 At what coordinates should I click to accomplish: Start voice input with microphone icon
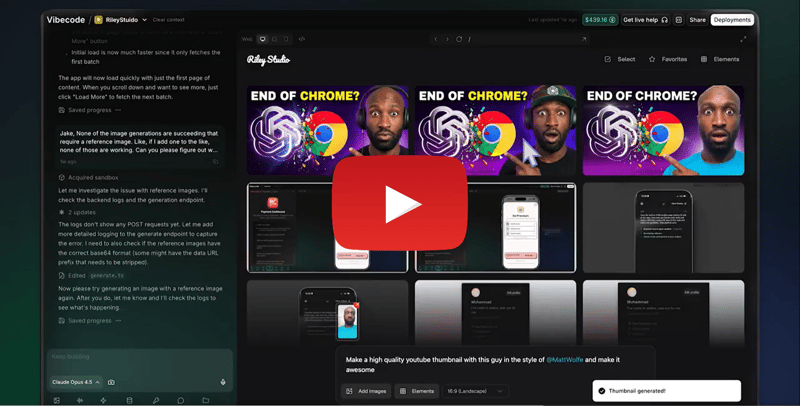pos(223,382)
